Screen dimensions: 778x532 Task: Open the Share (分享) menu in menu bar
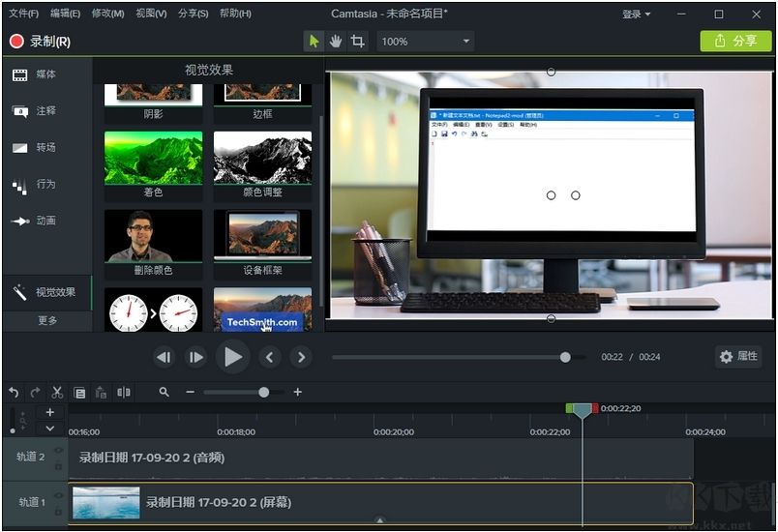194,15
